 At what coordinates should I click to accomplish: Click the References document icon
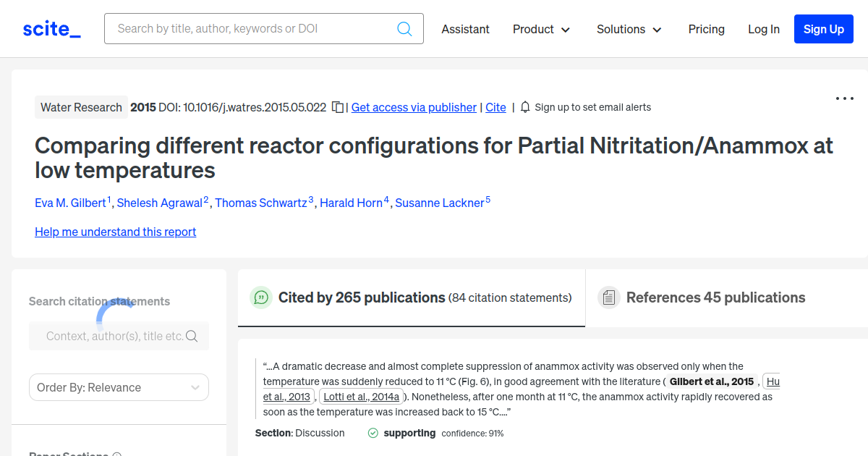[x=608, y=297]
